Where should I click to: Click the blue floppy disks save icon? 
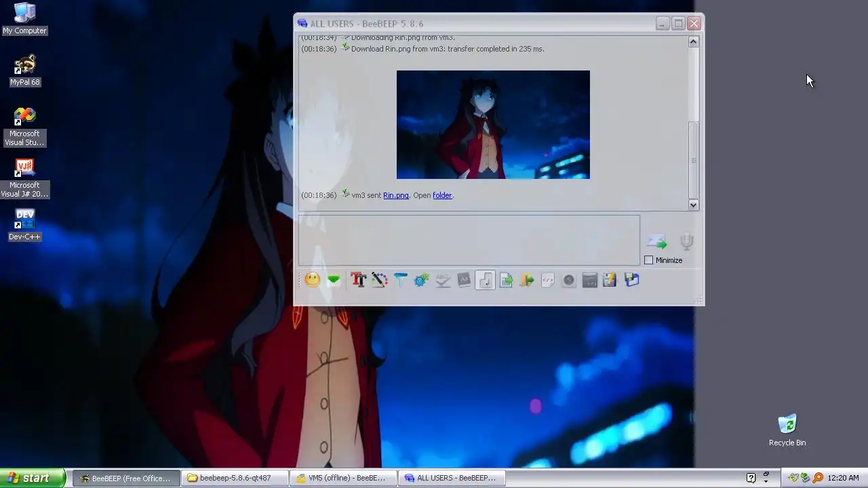coord(632,280)
